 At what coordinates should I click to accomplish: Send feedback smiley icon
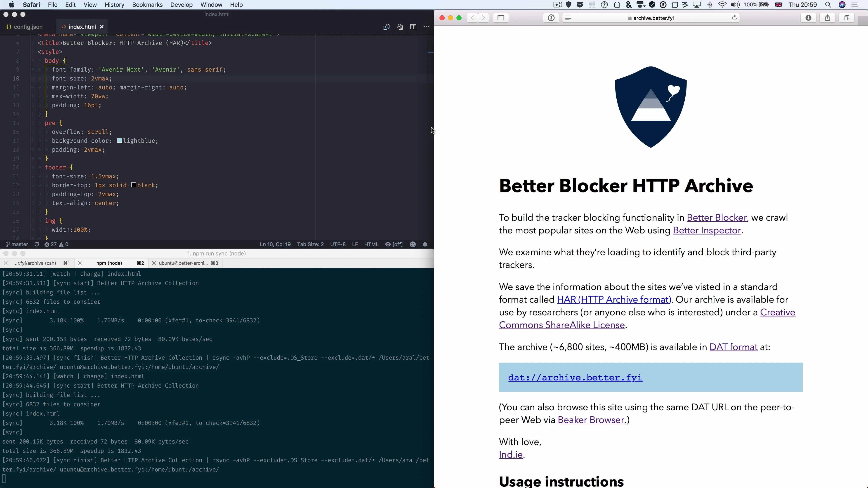click(413, 244)
